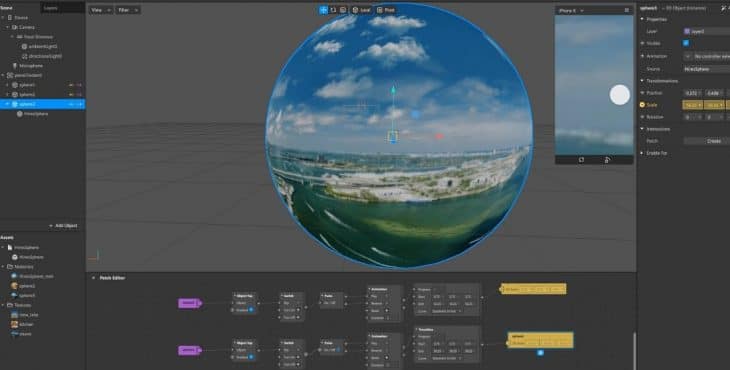Collapse the Patch Editor panel
The width and height of the screenshot is (730, 370).
click(93, 278)
